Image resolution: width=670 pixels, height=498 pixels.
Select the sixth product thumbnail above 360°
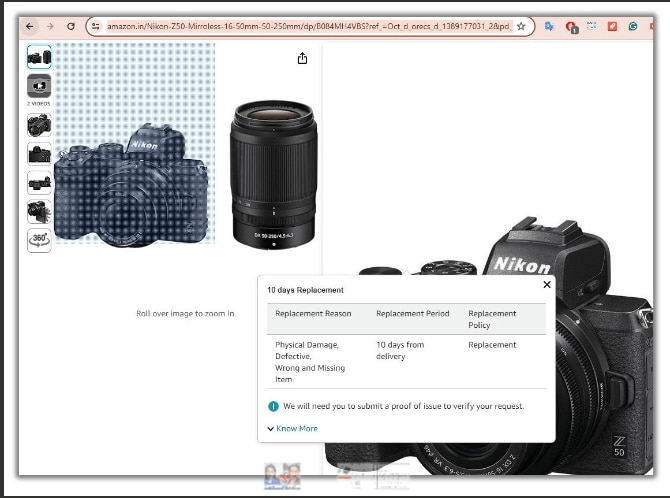[39, 211]
